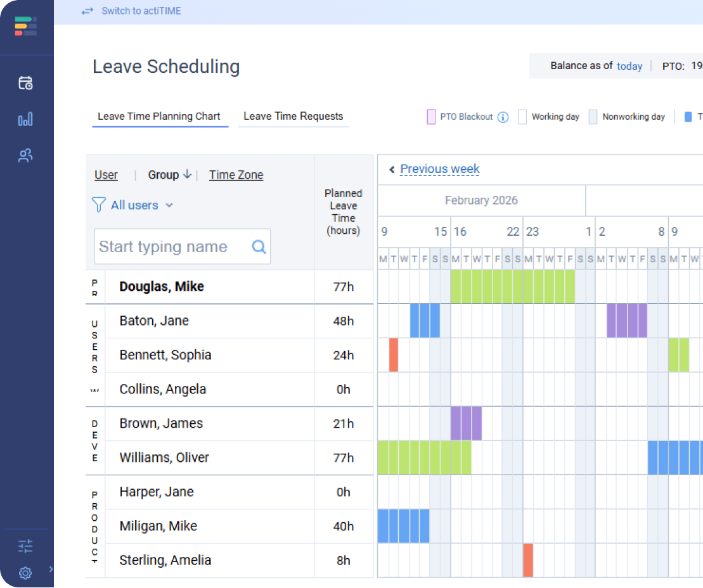Click the PTO Blackout purple legend swatch

431,117
